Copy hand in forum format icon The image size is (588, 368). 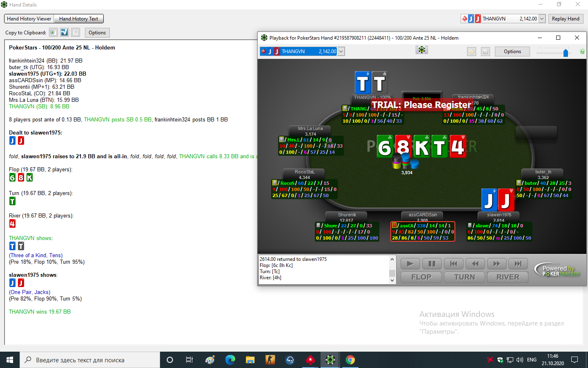point(65,32)
